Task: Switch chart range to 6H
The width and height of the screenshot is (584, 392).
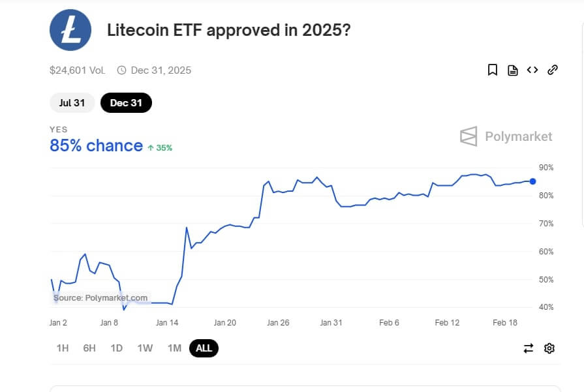Action: coord(89,348)
